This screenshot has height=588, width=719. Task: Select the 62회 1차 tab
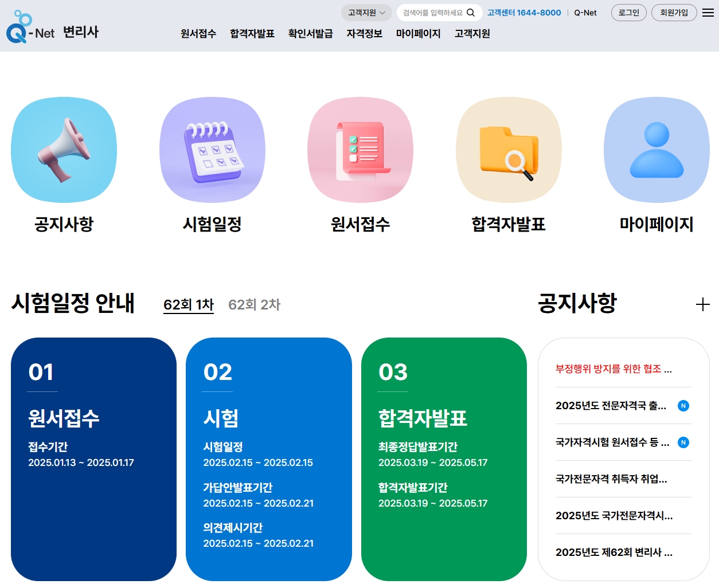tap(188, 305)
